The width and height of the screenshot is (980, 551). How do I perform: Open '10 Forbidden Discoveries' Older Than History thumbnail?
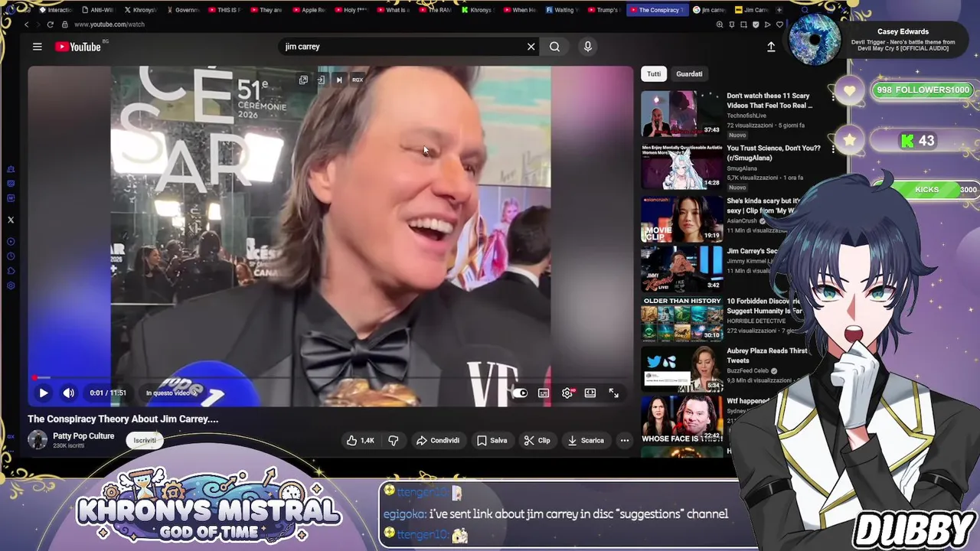tap(681, 320)
